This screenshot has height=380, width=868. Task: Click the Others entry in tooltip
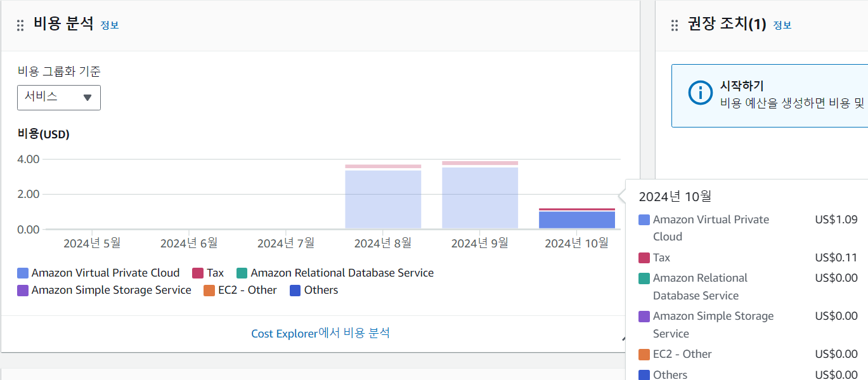pyautogui.click(x=670, y=374)
